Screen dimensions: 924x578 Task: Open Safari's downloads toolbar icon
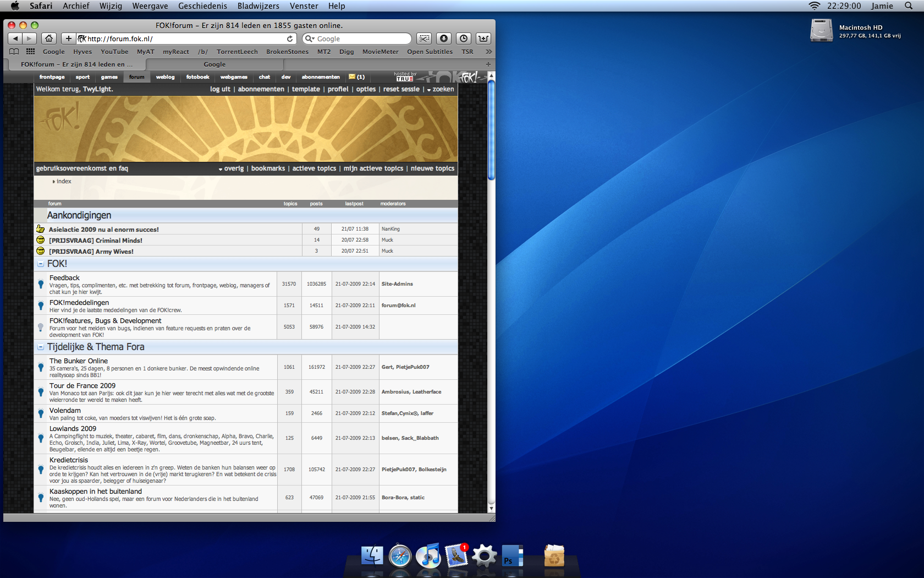(444, 39)
